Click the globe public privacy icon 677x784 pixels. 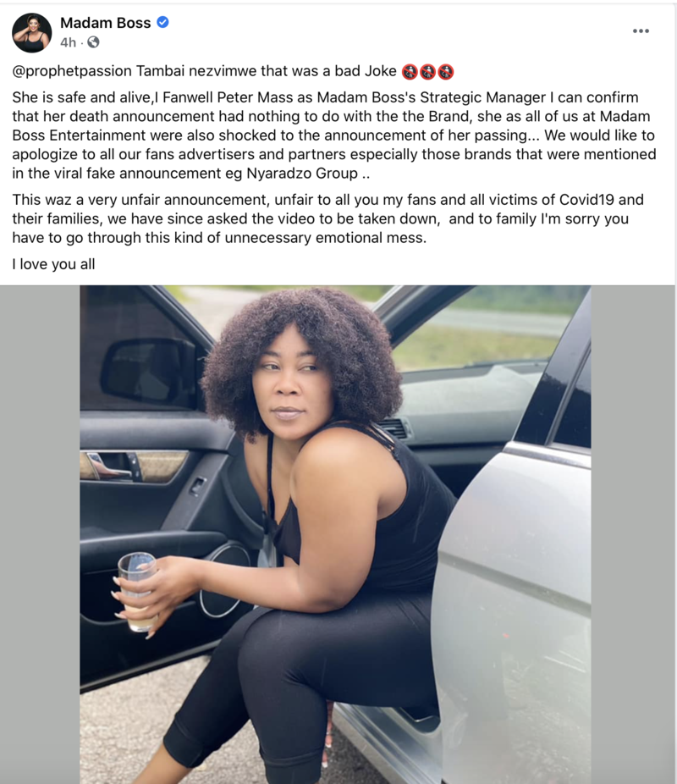[x=93, y=42]
